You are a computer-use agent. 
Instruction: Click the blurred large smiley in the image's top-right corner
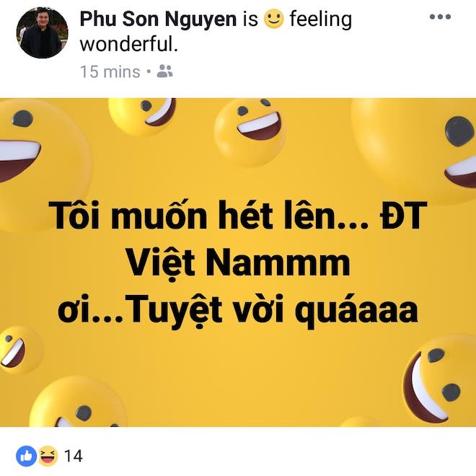(x=426, y=144)
